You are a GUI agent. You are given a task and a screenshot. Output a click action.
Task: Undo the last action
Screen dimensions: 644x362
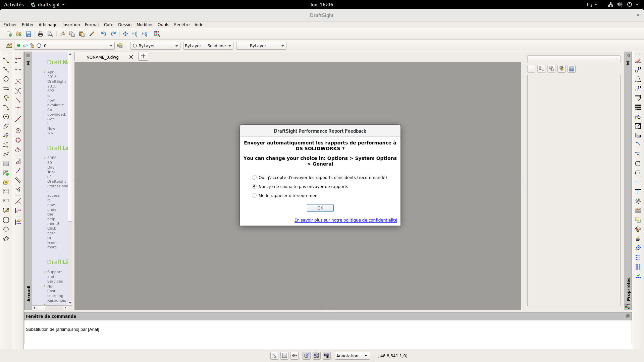coord(103,34)
